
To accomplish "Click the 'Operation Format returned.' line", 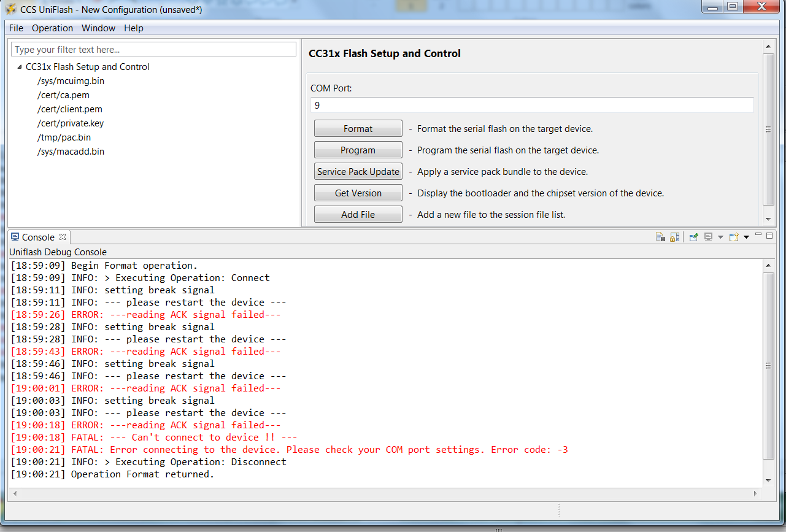I will (112, 474).
